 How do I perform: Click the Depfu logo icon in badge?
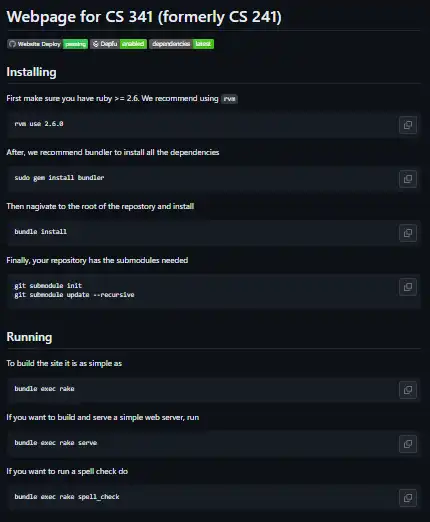coord(96,44)
